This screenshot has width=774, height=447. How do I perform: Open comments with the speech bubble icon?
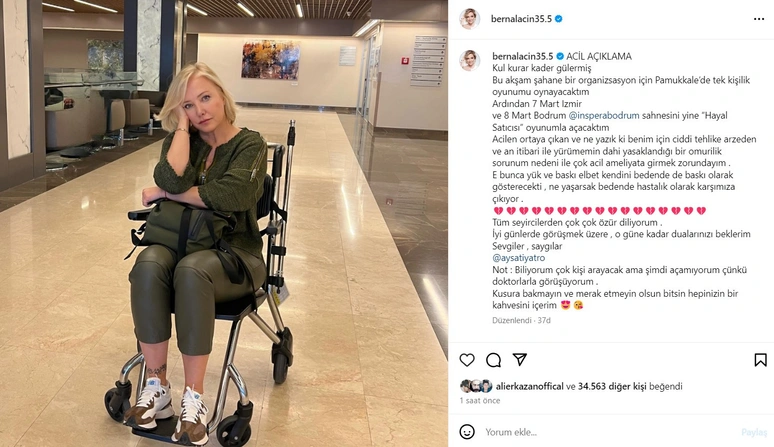pyautogui.click(x=493, y=360)
